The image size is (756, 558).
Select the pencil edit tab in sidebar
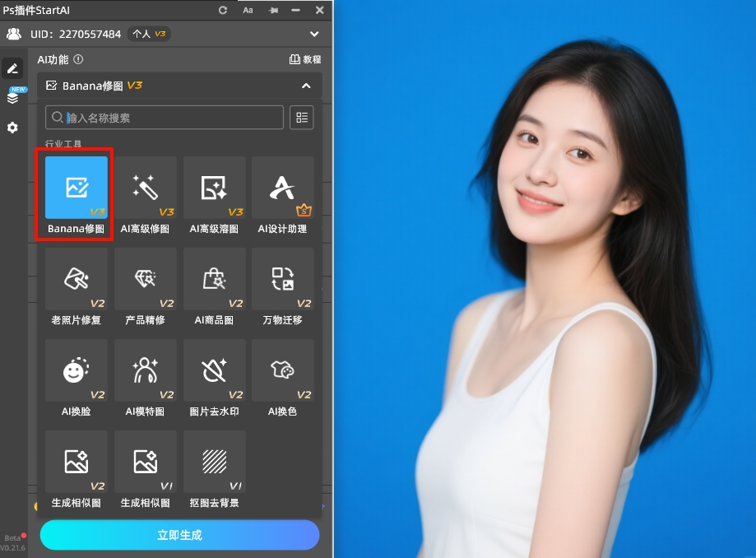click(x=12, y=67)
